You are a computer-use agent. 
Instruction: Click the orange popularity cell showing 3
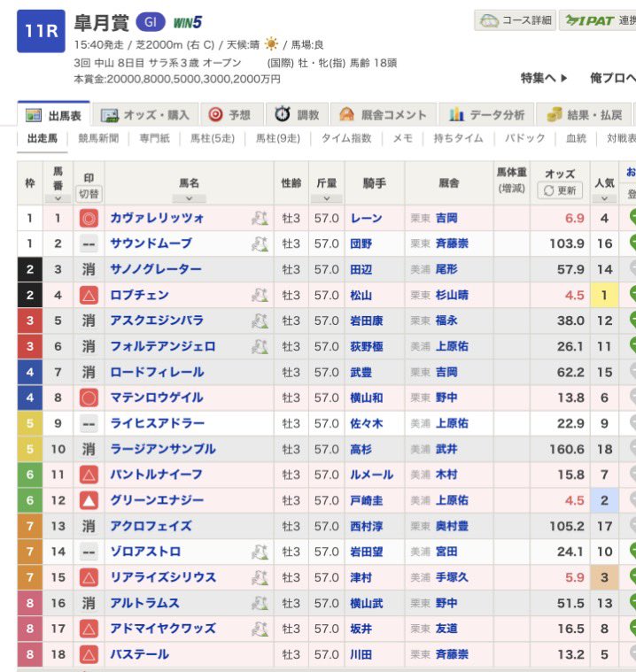point(604,578)
